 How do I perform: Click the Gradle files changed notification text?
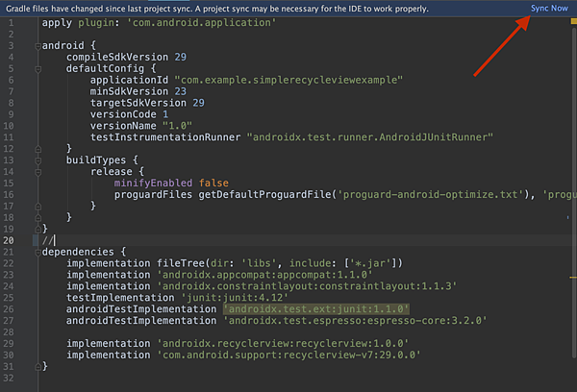tap(217, 9)
